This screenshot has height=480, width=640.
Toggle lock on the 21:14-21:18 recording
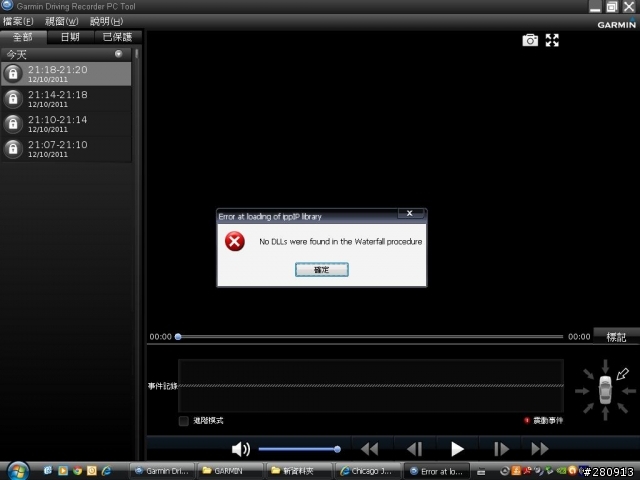(x=13, y=99)
